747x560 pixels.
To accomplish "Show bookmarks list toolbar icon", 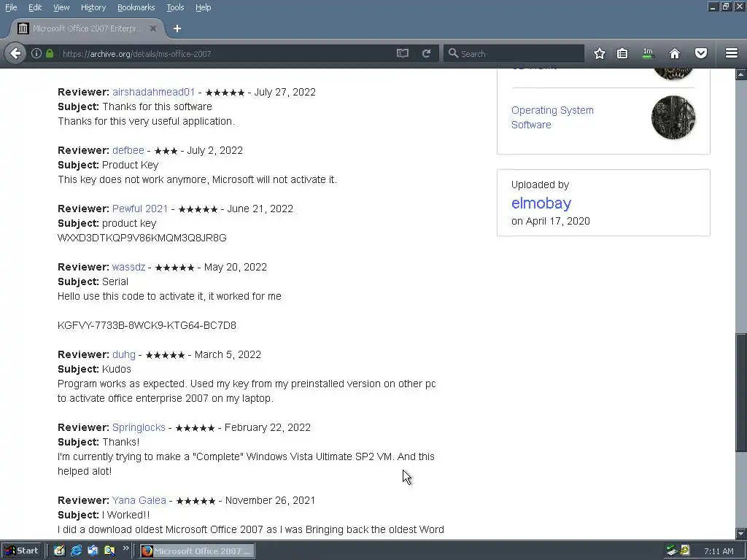I will tap(622, 53).
